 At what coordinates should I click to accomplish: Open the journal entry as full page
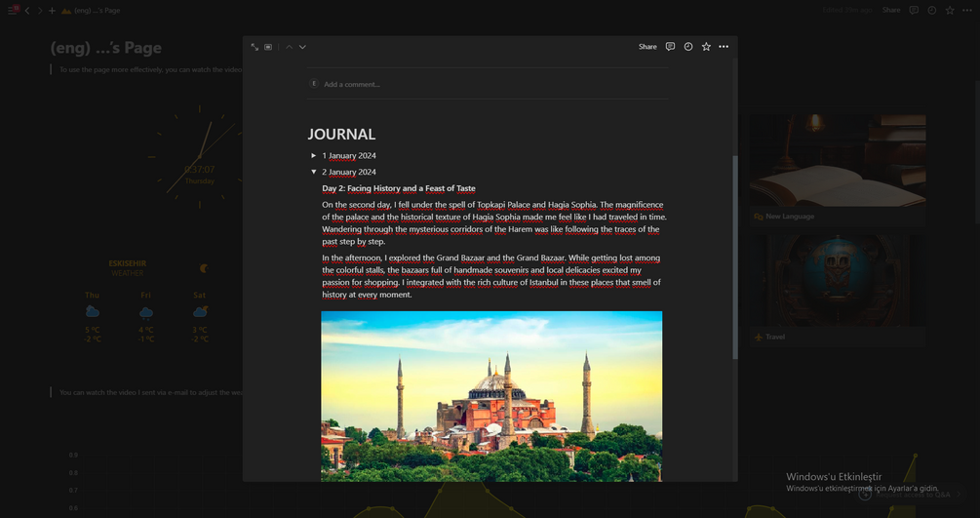coord(255,47)
